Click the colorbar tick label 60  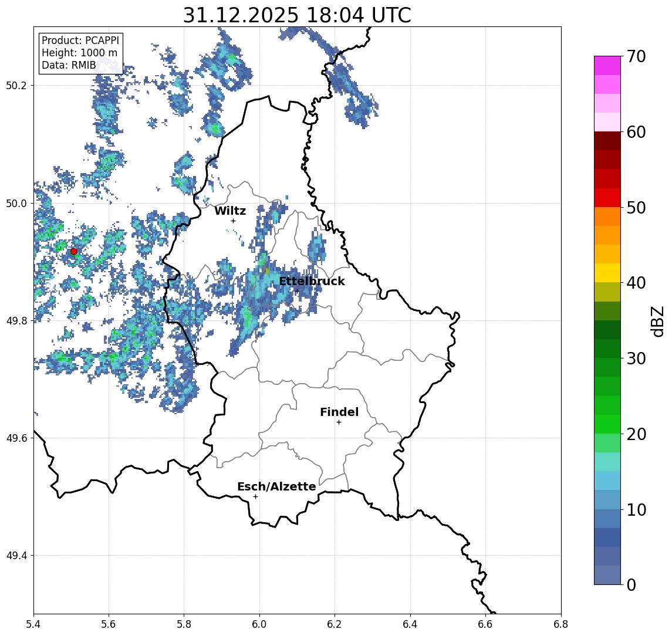636,132
